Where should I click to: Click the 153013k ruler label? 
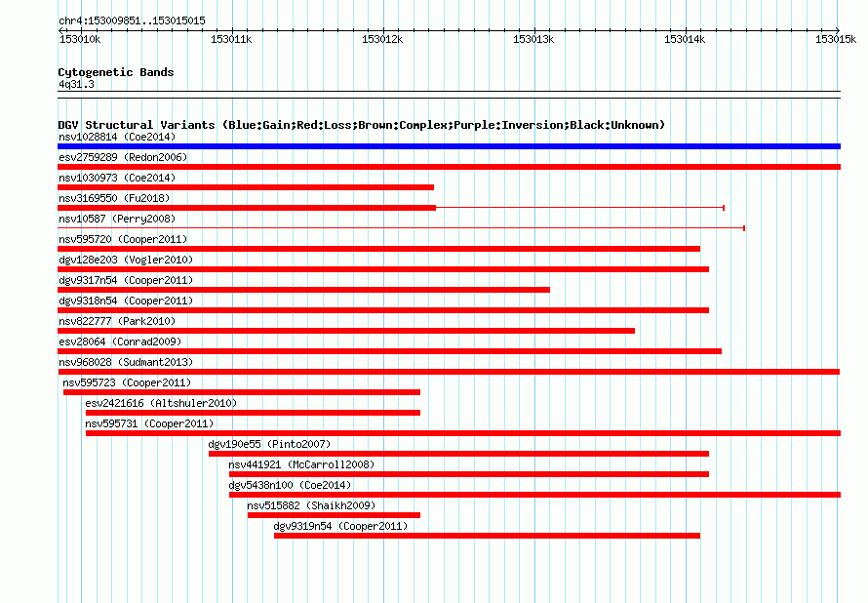point(533,39)
